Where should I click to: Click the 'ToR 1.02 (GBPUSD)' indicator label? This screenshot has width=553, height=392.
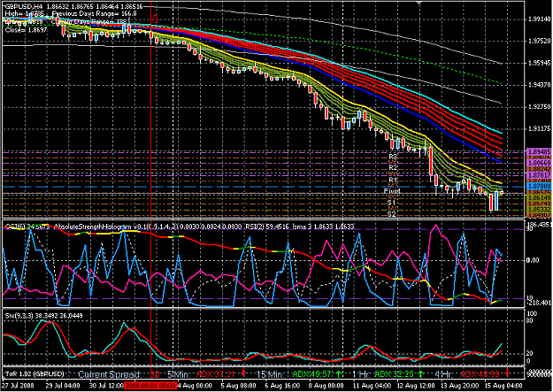click(x=35, y=373)
